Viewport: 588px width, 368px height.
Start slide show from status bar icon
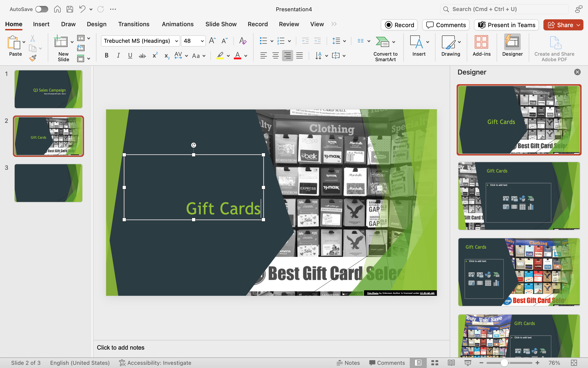tap(468, 363)
